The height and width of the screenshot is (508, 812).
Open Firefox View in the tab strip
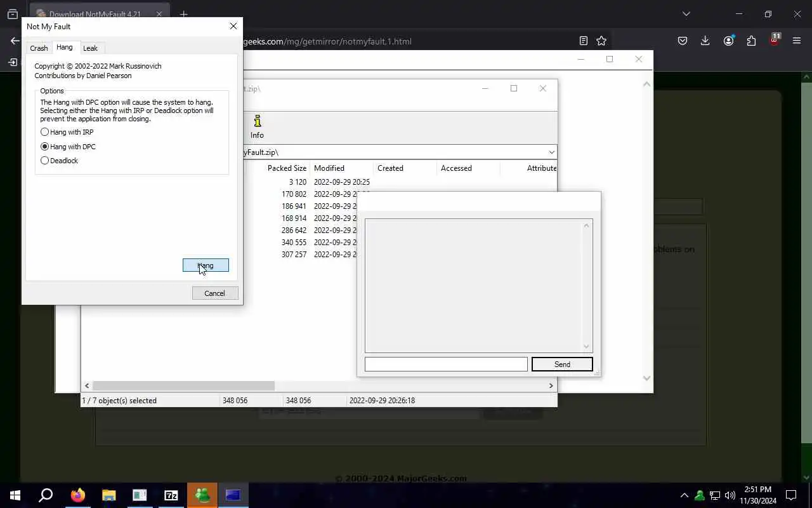coord(12,14)
